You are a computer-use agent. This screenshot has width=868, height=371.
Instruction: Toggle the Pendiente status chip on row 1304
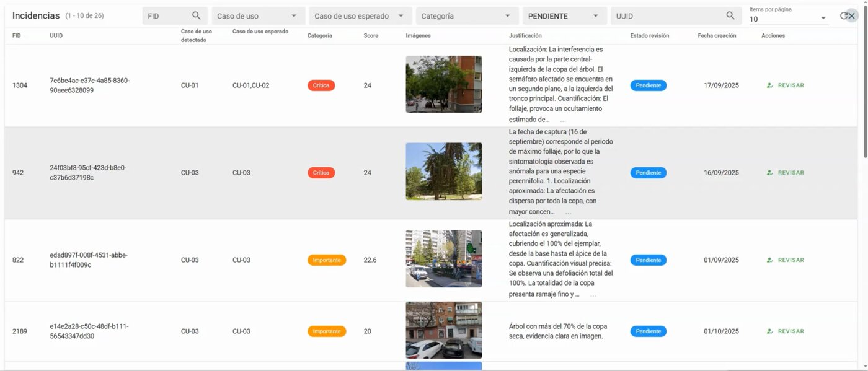tap(648, 85)
